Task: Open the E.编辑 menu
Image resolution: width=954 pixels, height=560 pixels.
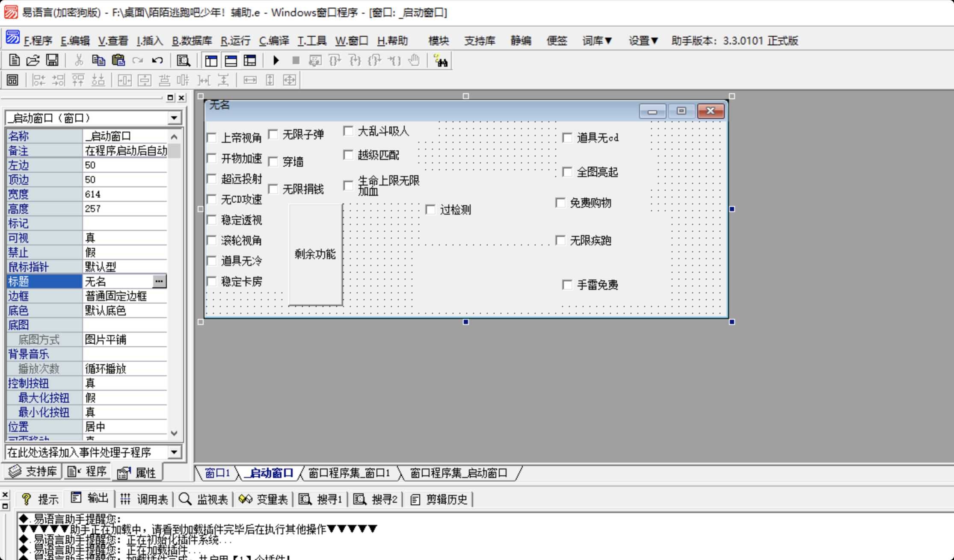Action: 75,41
